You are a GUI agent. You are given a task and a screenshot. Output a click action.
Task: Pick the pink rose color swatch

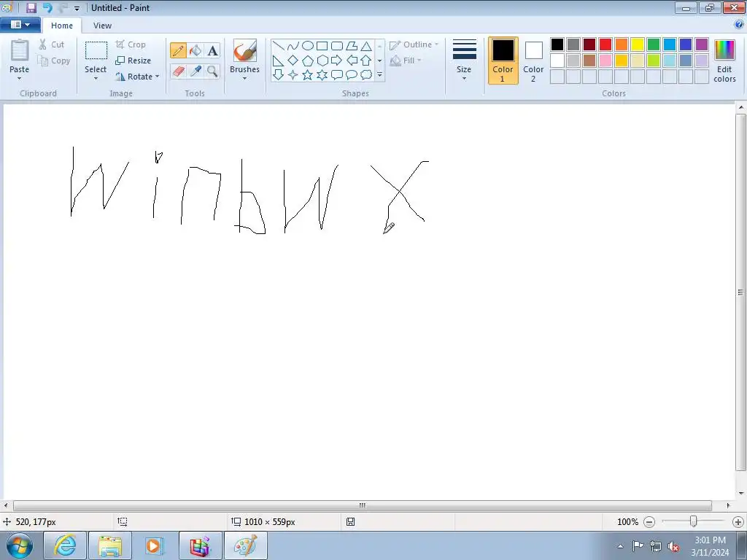click(x=605, y=61)
